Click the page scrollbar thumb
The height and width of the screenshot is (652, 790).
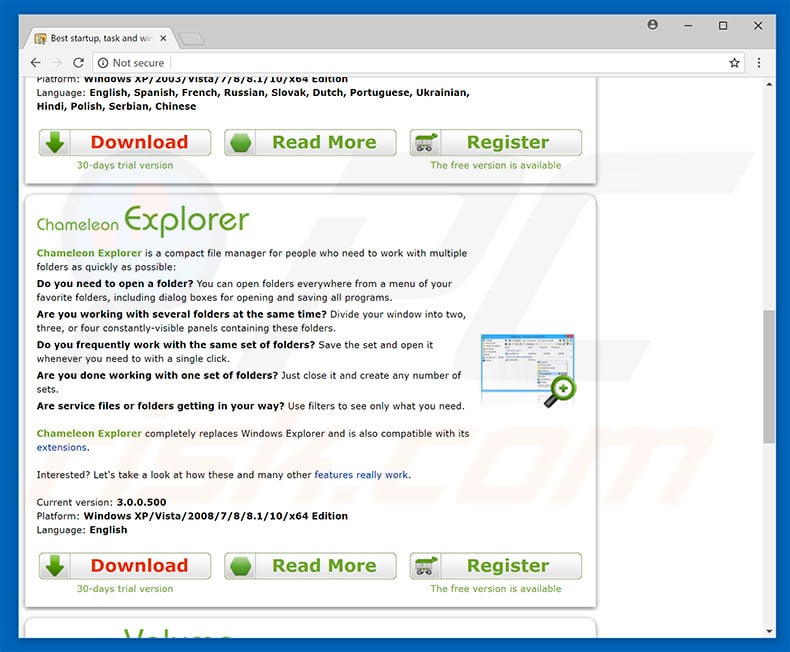click(769, 377)
